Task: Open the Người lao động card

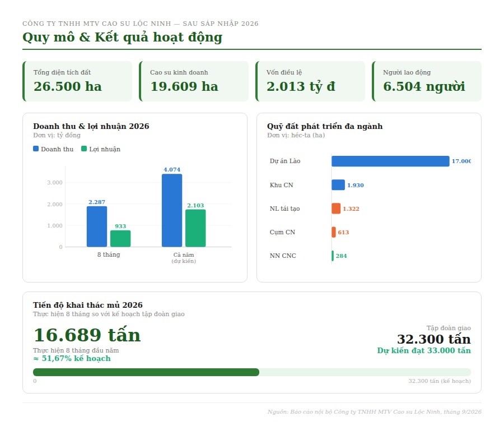Action: [427, 81]
